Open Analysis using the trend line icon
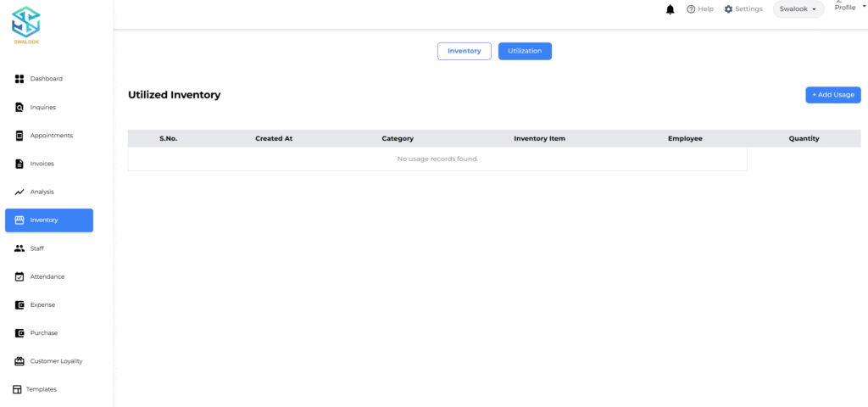868x407 pixels. click(19, 192)
